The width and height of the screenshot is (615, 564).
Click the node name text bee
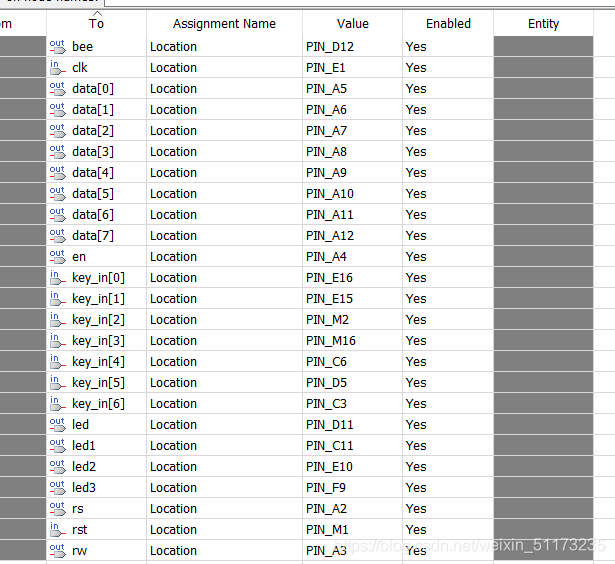click(82, 47)
